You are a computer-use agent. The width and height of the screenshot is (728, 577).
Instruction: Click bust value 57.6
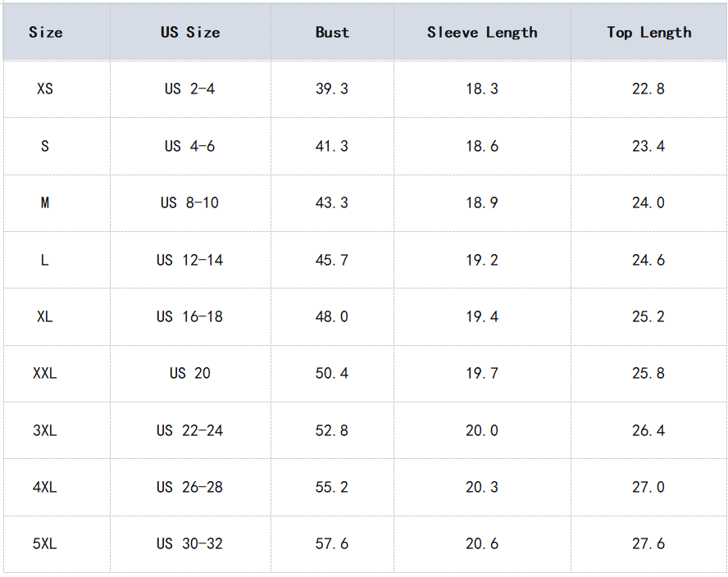332,543
